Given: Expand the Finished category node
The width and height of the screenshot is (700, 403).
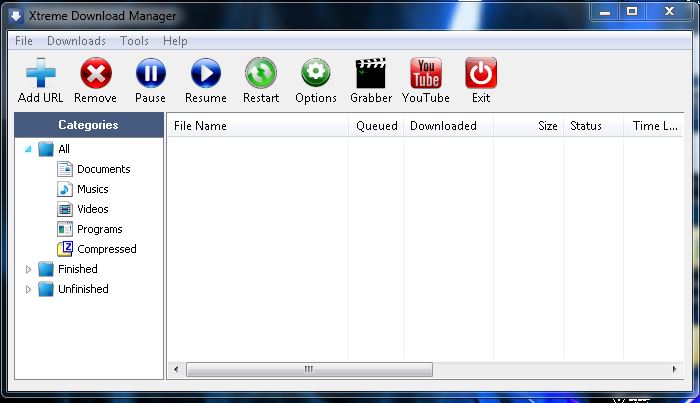Looking at the screenshot, I should pyautogui.click(x=28, y=269).
